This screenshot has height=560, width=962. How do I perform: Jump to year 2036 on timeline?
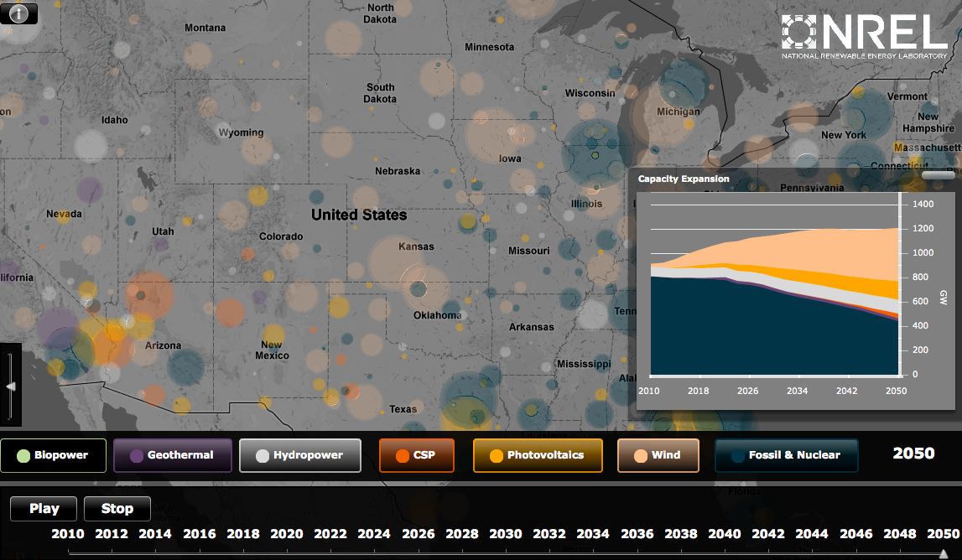637,534
